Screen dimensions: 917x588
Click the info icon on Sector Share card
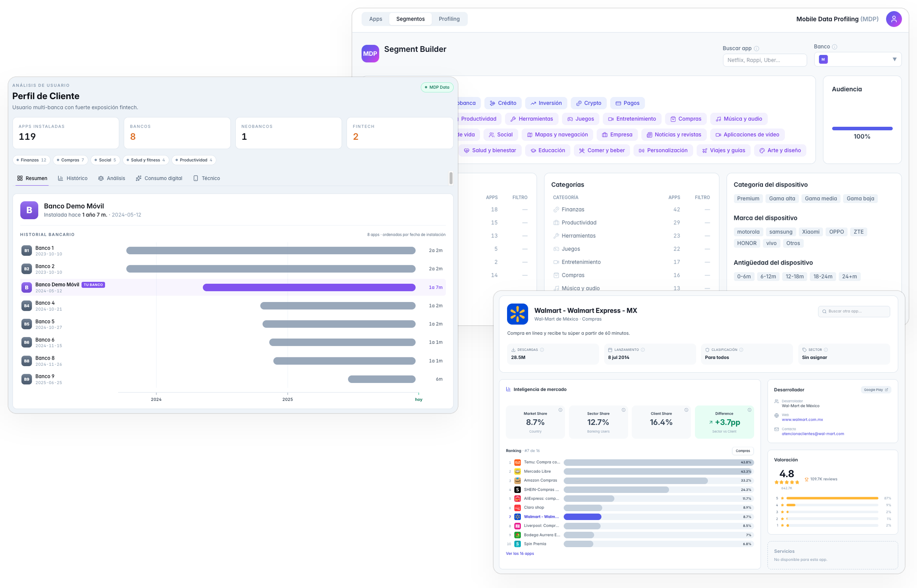pos(623,410)
